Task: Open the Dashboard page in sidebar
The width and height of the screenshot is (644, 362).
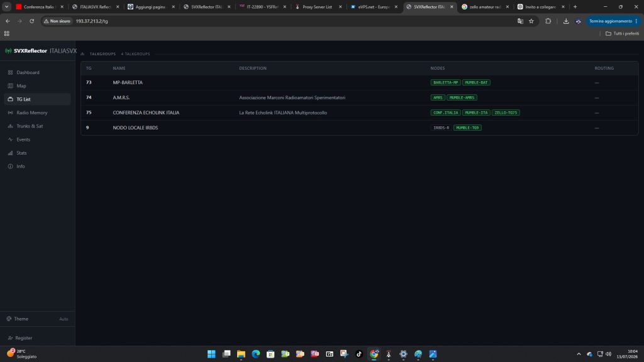Action: pos(37,72)
